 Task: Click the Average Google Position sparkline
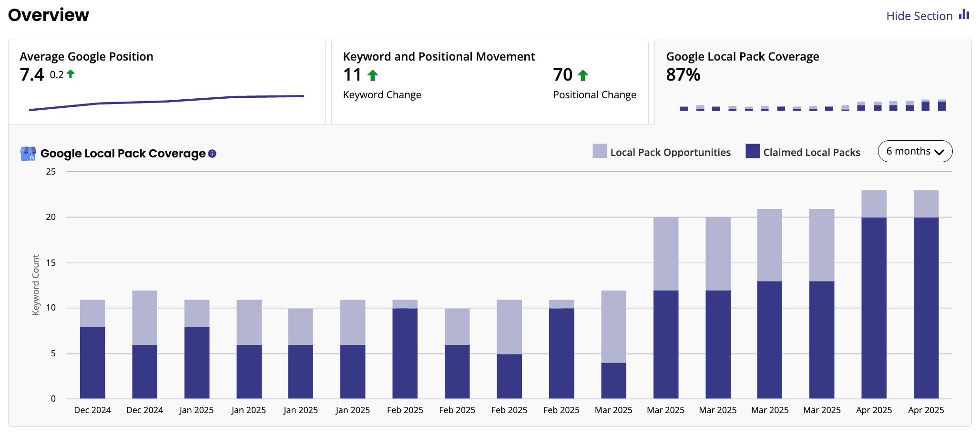[x=166, y=102]
